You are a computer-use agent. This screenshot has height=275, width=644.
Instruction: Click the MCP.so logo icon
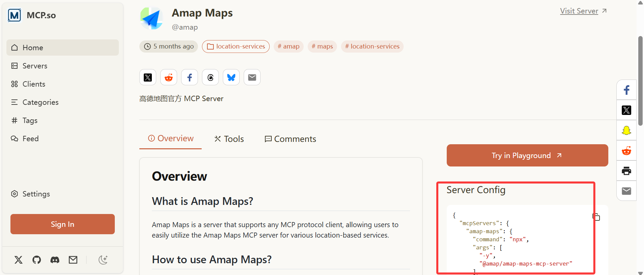tap(14, 15)
